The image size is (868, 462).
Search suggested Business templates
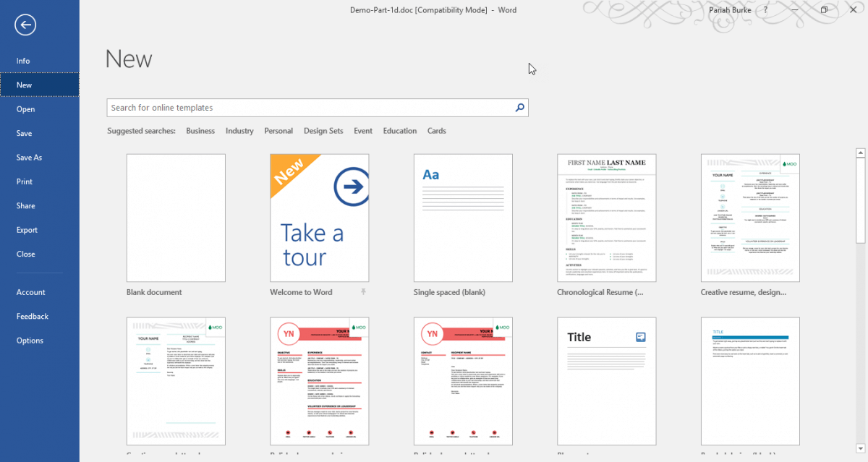click(x=200, y=131)
